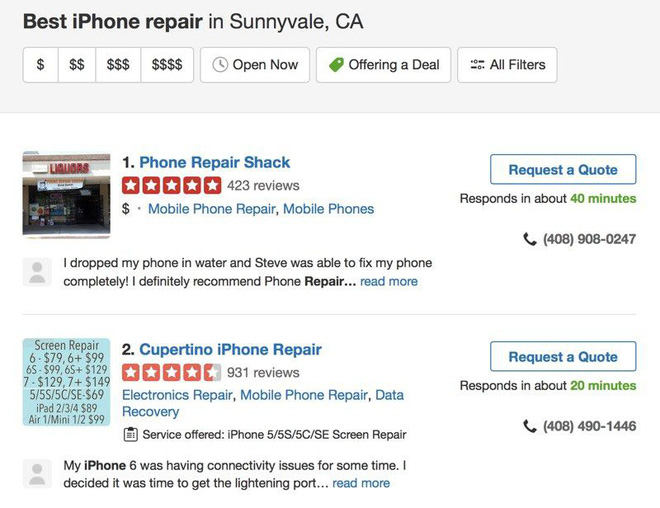Request a Quote from Cupertino iPhone Repair

[x=563, y=357]
